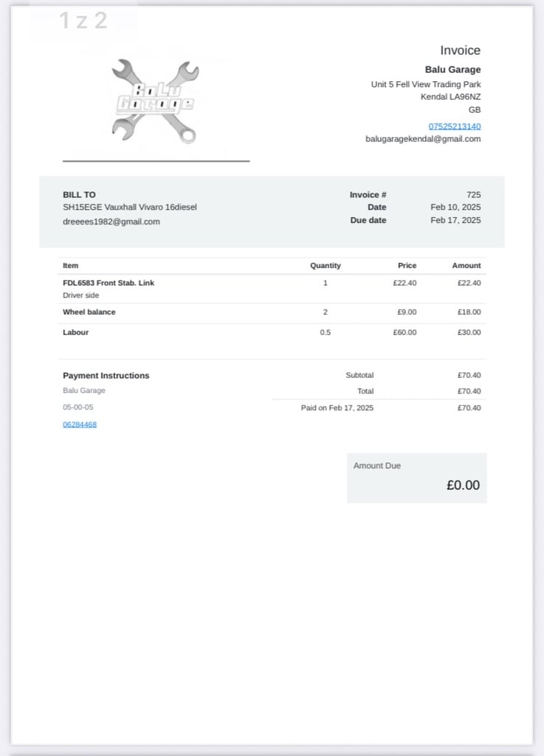This screenshot has height=756, width=544.
Task: Click the BILL TO label
Action: [79, 195]
